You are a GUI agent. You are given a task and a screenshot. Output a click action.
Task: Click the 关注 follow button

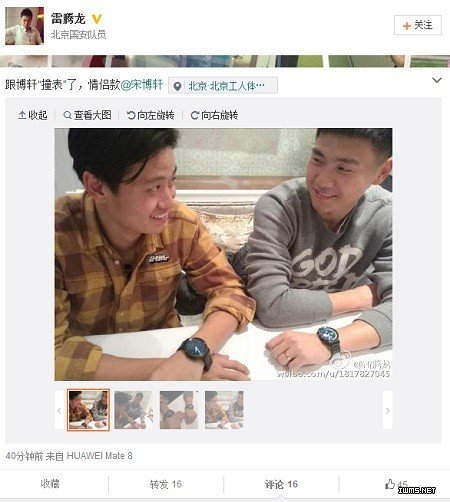pyautogui.click(x=418, y=25)
